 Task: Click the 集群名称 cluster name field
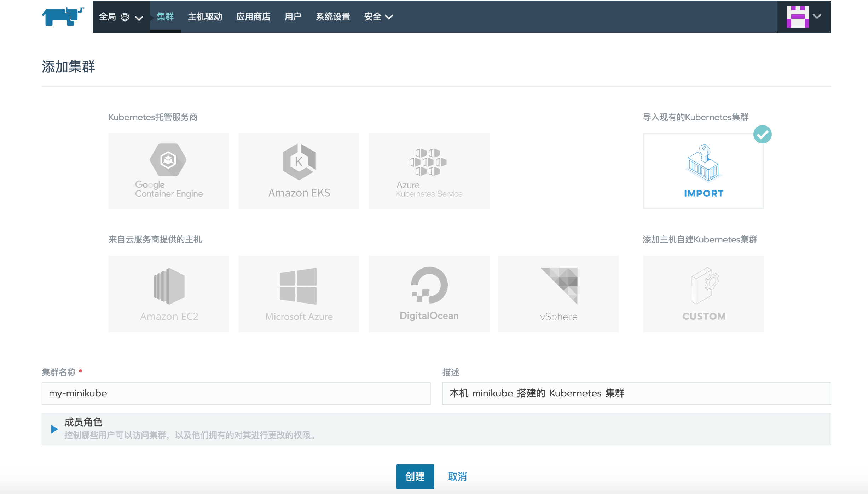click(236, 393)
